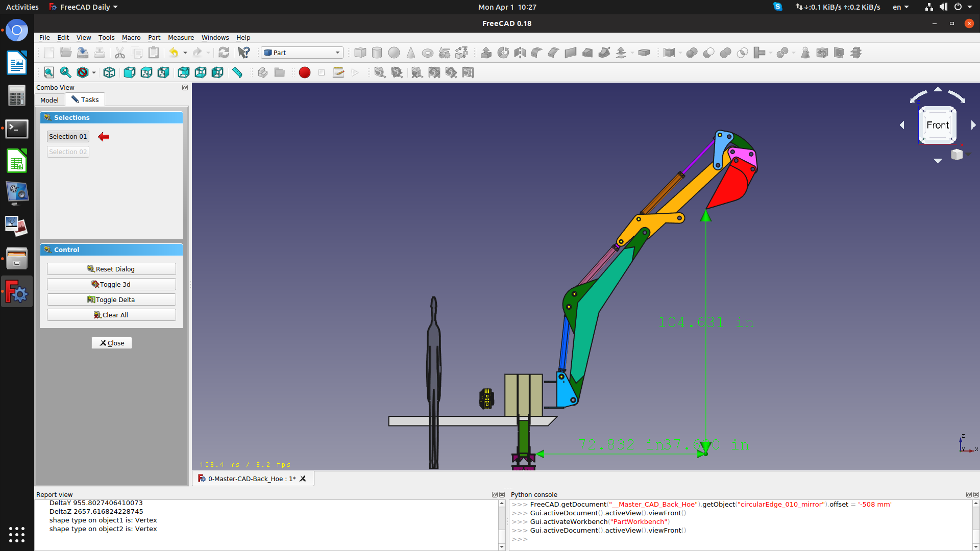Set isometric view with the axonometric cube icon

pyautogui.click(x=109, y=72)
